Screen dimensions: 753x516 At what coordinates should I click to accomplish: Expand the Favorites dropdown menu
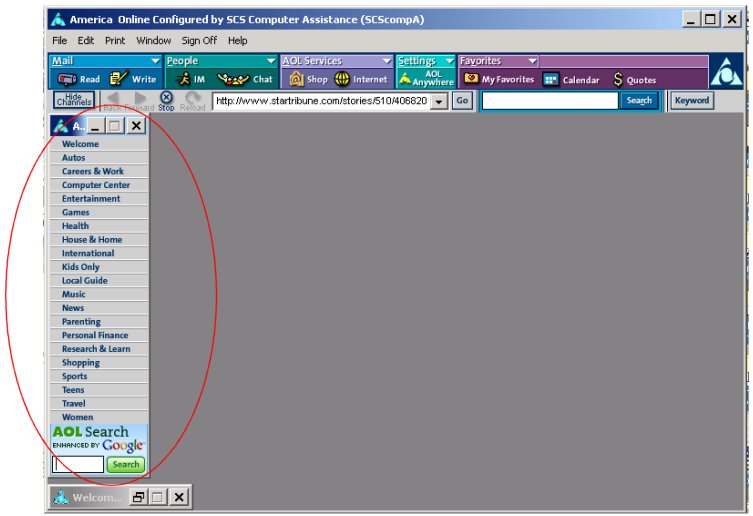(531, 62)
